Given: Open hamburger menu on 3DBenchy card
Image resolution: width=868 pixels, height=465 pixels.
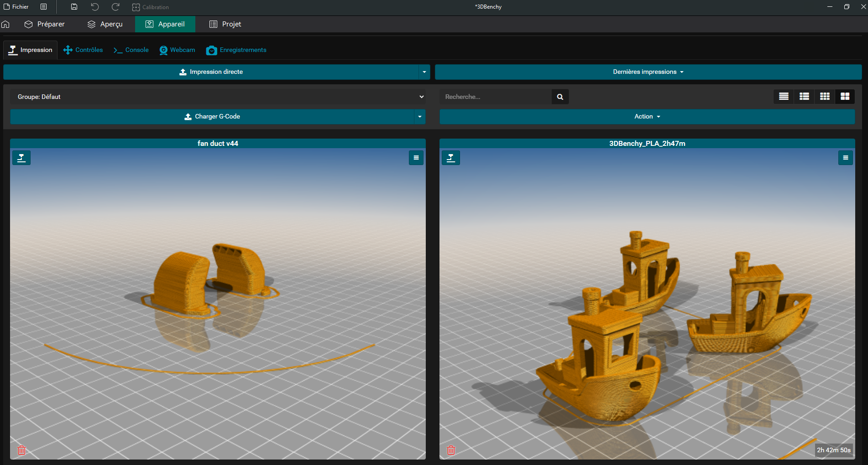Looking at the screenshot, I should tap(846, 158).
